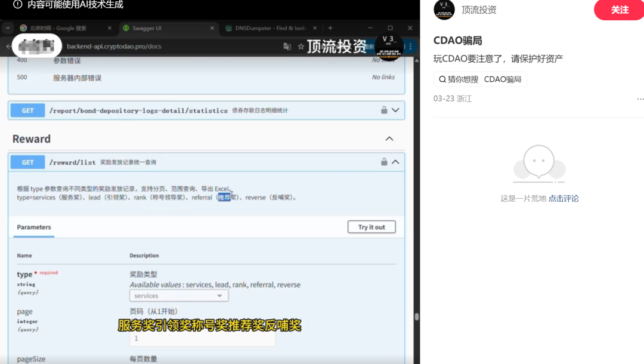644x364 pixels.
Task: Collapse the /reward/list endpoint
Action: pos(395,162)
